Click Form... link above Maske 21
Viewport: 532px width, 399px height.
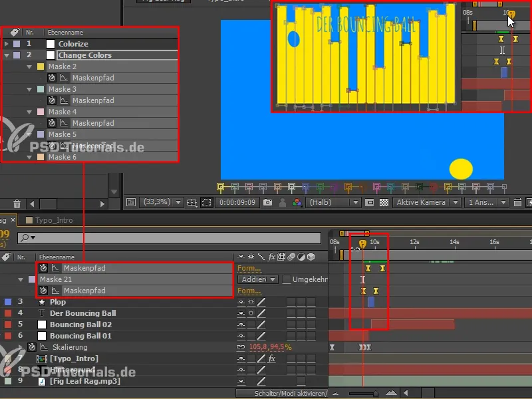tap(249, 268)
